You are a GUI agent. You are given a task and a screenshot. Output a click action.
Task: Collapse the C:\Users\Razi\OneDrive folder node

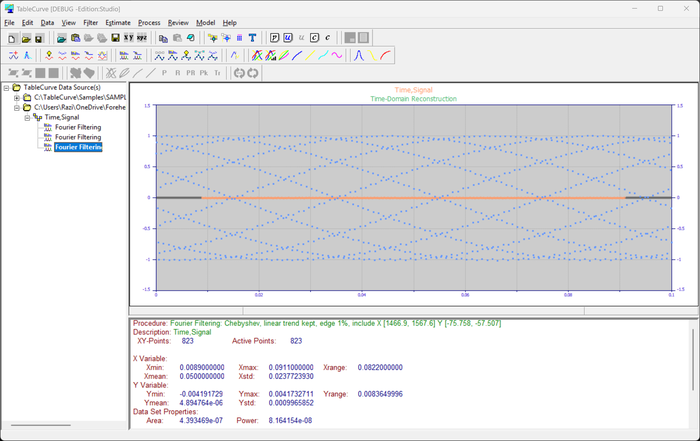[17, 108]
